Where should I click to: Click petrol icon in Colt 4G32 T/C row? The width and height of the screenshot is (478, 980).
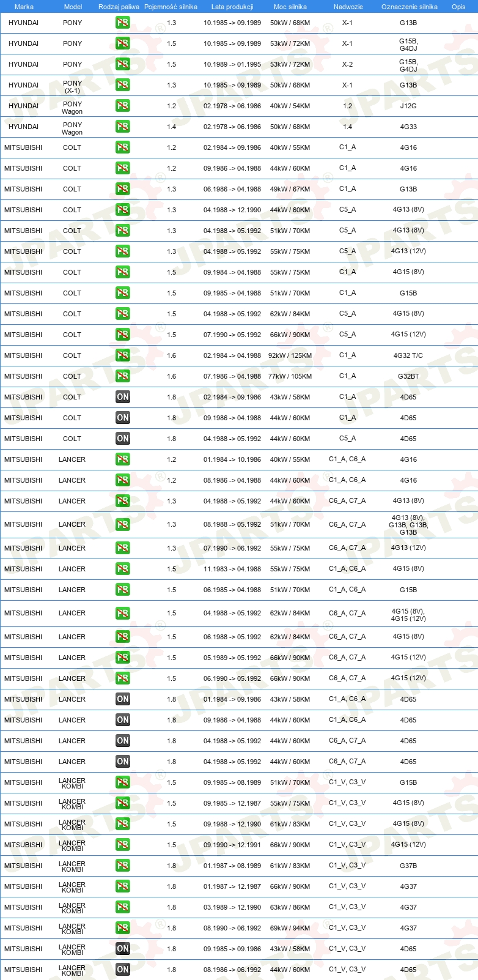click(123, 355)
